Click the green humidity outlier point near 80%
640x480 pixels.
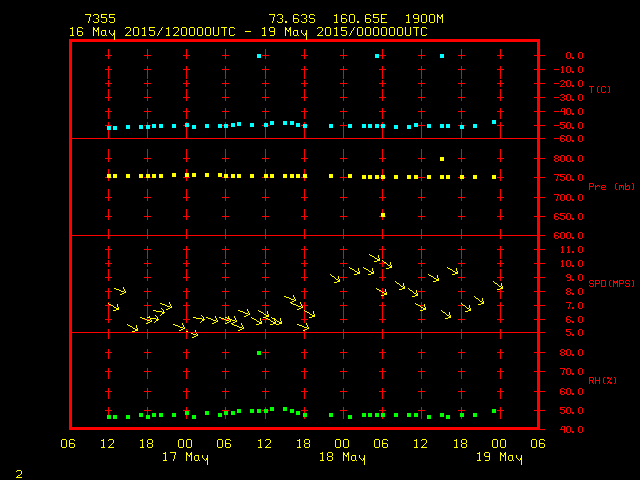coord(259,353)
